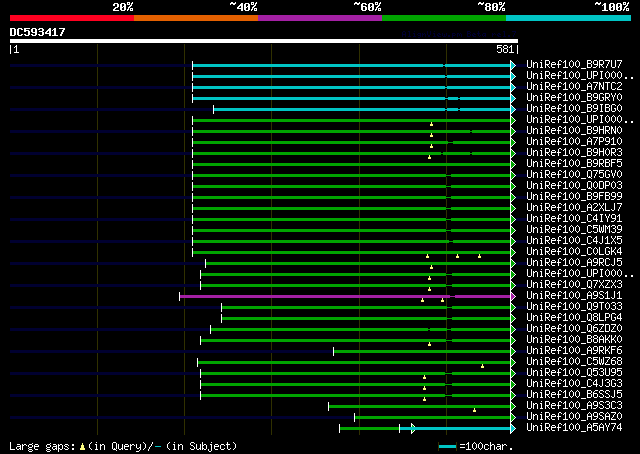Select the green segment of the identity scale
Viewport: 640px width, 454px height.
(x=444, y=18)
